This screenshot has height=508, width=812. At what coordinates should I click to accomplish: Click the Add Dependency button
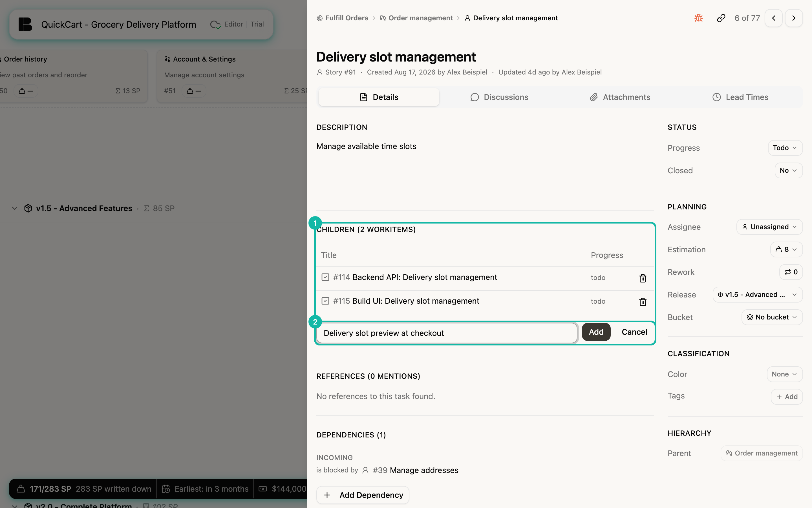(x=363, y=495)
